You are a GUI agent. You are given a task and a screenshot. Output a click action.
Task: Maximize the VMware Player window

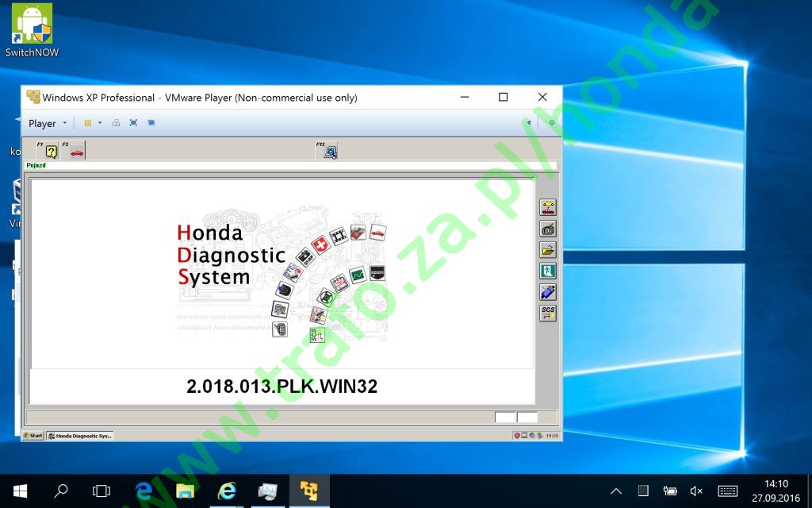503,97
